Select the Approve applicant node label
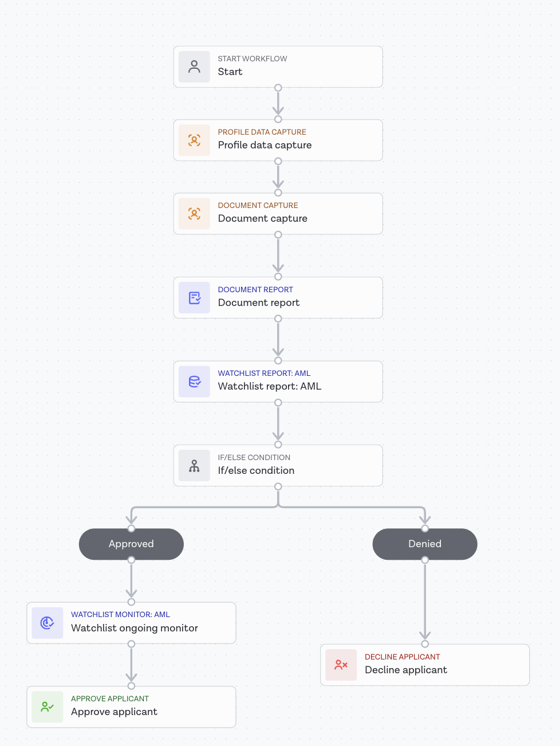Image resolution: width=560 pixels, height=746 pixels. point(114,712)
